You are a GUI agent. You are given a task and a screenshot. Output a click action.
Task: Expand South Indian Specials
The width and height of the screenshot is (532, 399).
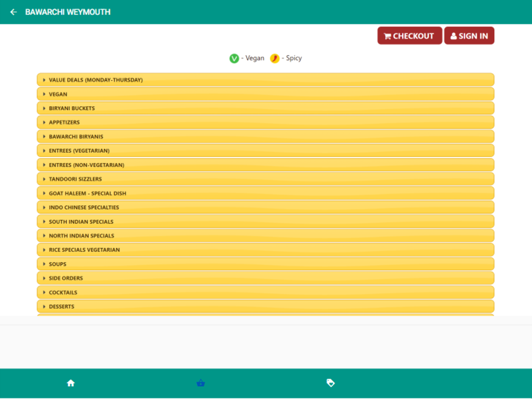[265, 221]
